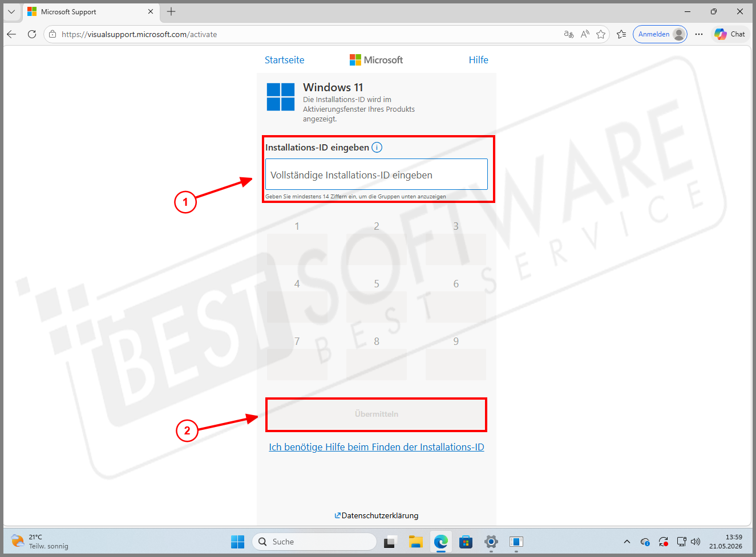
Task: Open the clock showing 13:59
Action: [726, 542]
